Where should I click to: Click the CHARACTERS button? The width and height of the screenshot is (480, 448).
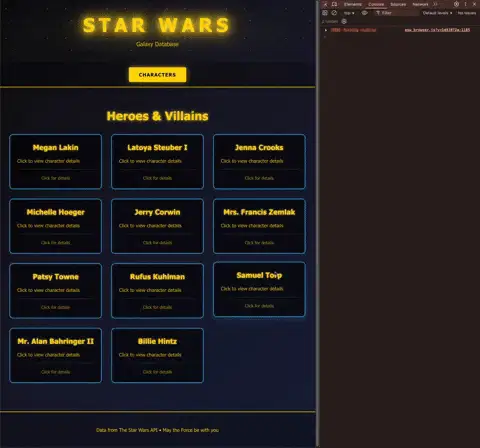tap(157, 75)
